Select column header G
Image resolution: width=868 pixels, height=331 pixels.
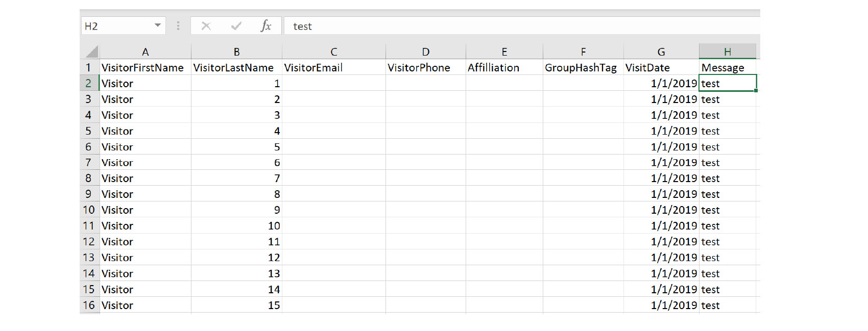pyautogui.click(x=661, y=51)
